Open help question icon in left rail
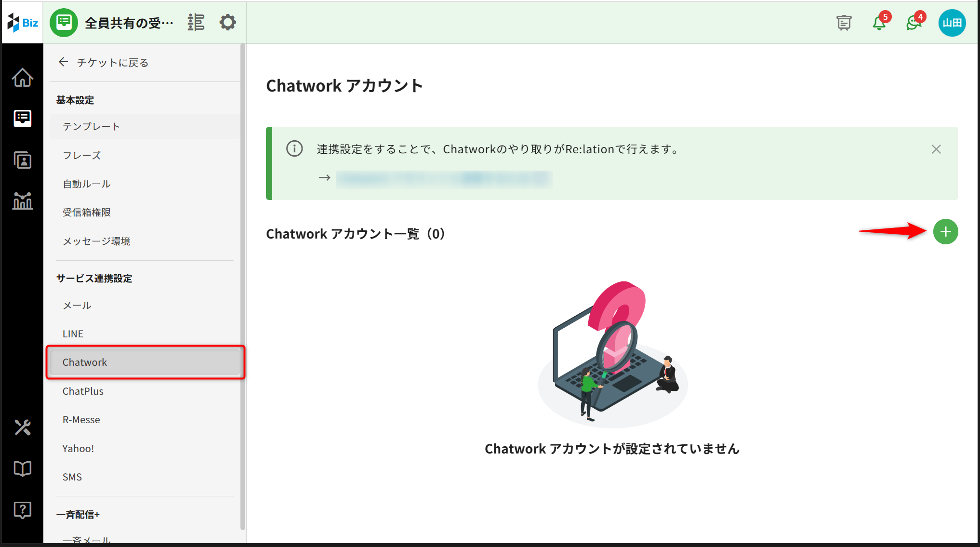 [23, 510]
